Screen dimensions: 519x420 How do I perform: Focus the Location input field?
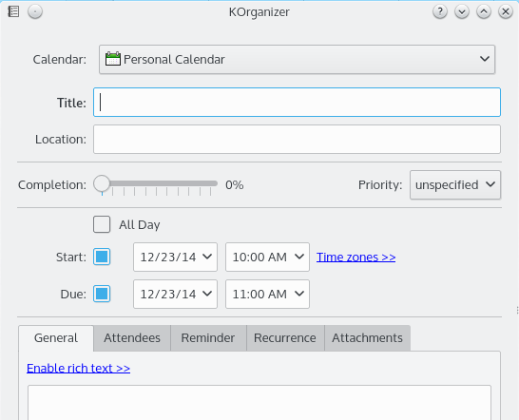(x=297, y=139)
